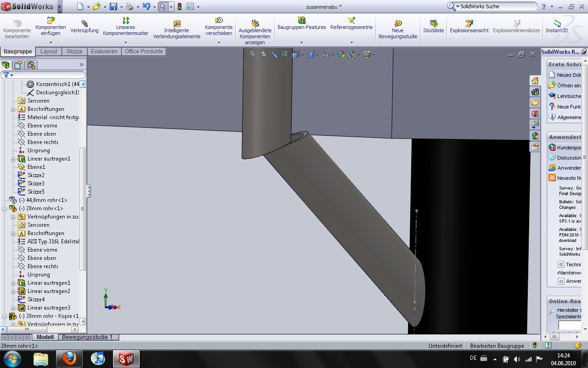Click the open file folder icon
This screenshot has height=368, width=588.
click(96, 6)
